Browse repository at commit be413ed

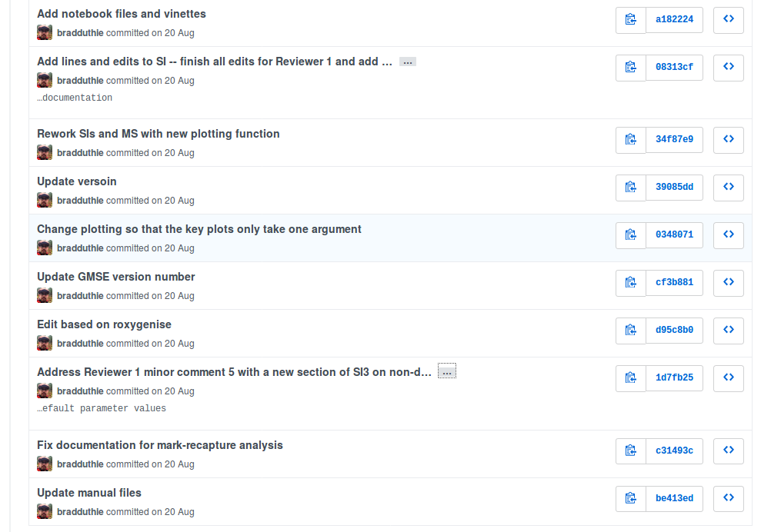point(728,498)
